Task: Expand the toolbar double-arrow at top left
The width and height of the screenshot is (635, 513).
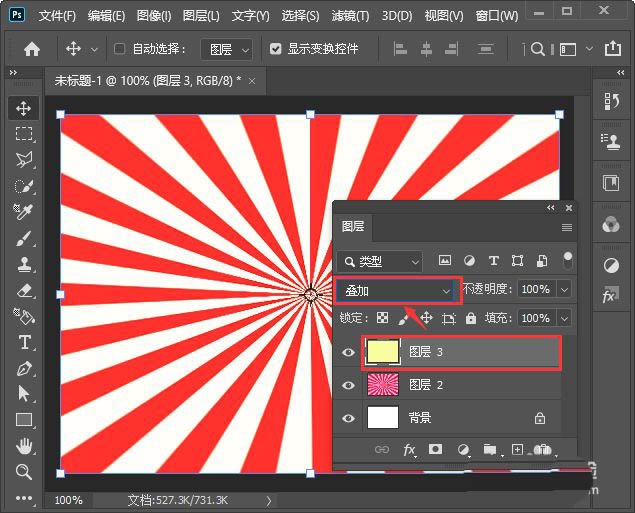Action: (13, 72)
